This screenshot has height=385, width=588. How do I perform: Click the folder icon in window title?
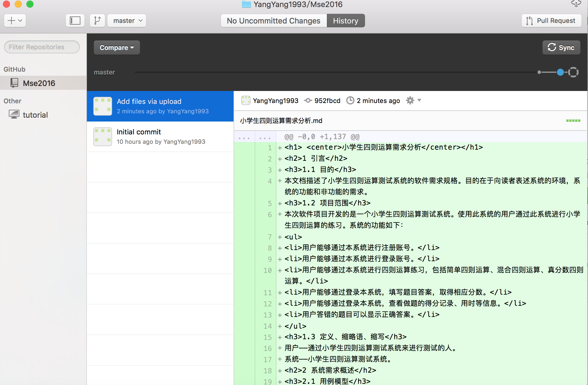click(246, 4)
